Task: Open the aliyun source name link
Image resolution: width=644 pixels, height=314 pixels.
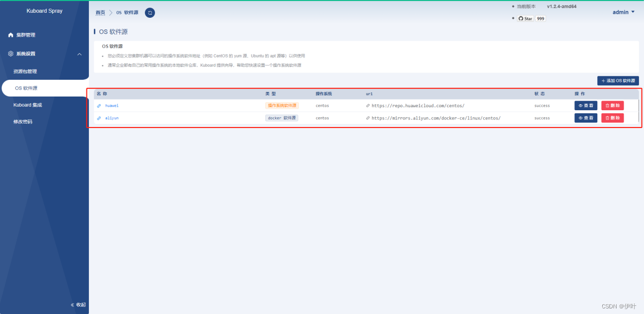Action: pos(112,118)
